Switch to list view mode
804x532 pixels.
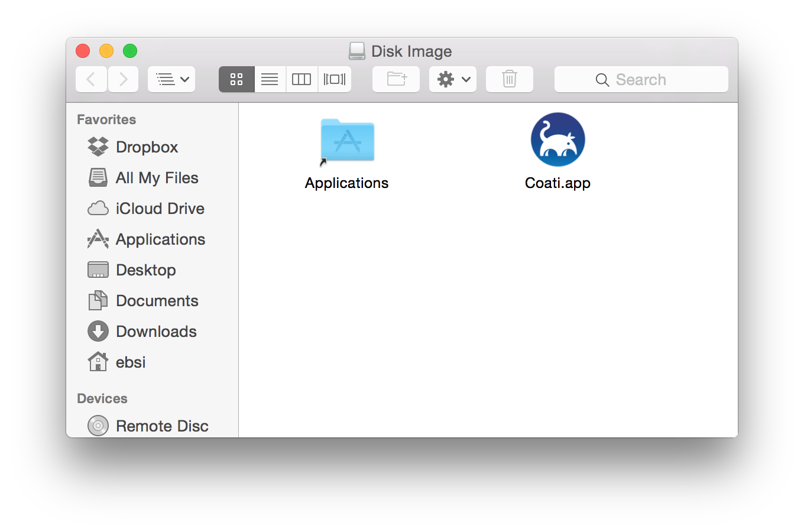270,79
